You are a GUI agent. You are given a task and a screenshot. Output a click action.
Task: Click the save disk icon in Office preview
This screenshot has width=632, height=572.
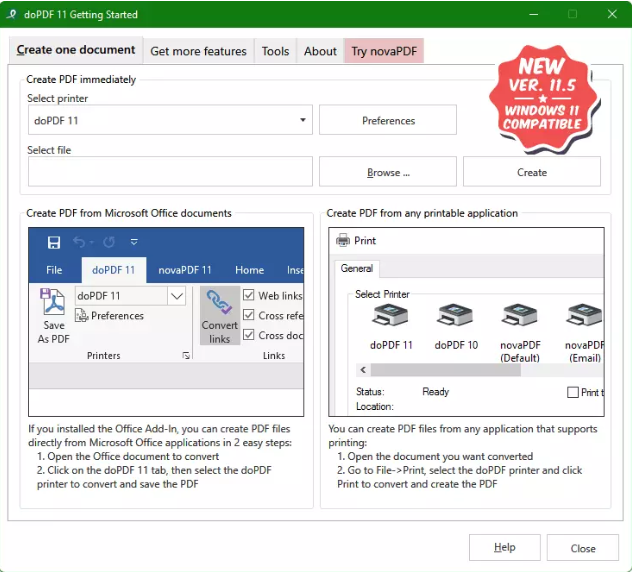54,242
